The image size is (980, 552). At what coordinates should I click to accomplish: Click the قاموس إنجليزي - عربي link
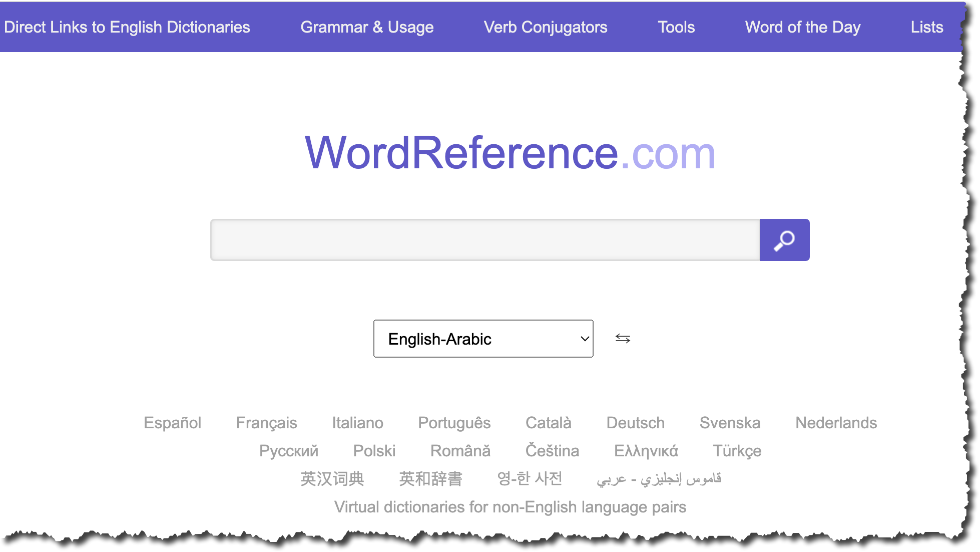pos(660,478)
